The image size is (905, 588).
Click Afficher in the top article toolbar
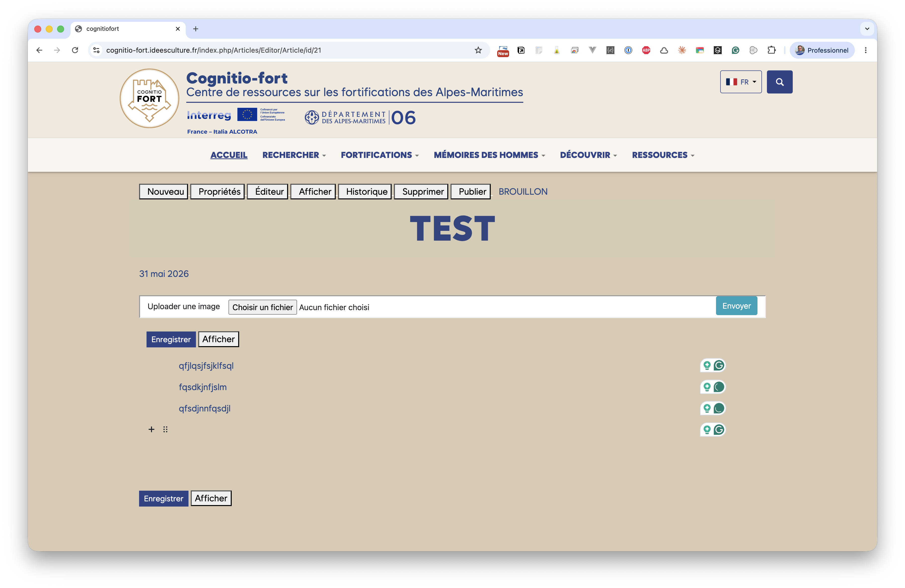tap(313, 191)
